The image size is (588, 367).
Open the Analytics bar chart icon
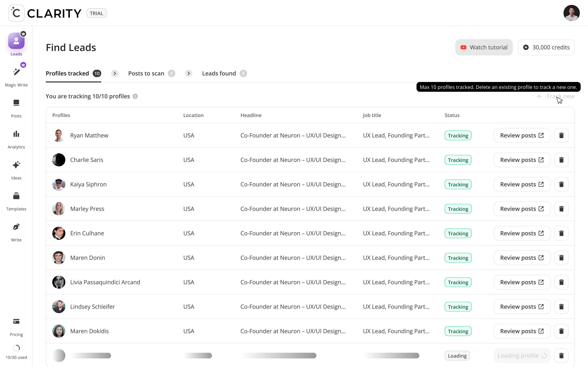tap(16, 134)
